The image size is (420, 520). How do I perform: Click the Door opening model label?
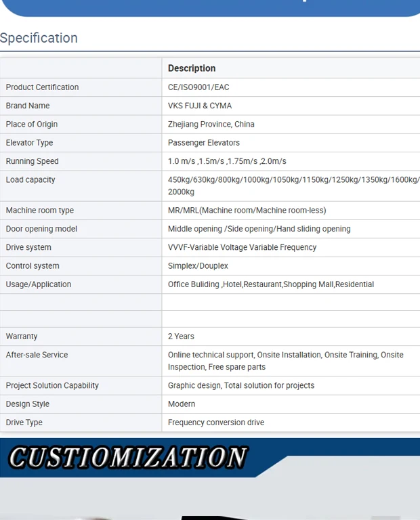[41, 229]
